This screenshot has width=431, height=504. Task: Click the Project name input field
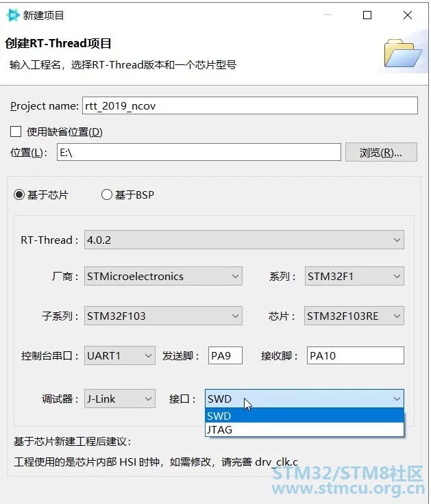coord(250,105)
